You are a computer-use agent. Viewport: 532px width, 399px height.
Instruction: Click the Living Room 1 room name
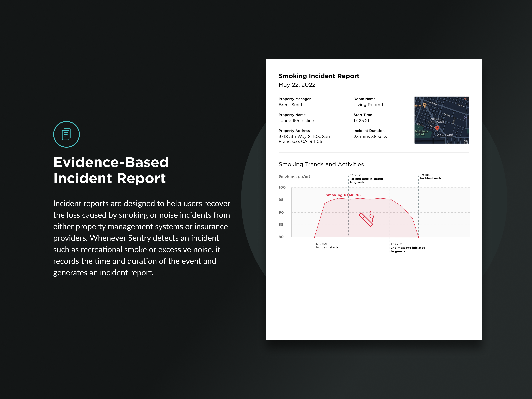point(368,105)
